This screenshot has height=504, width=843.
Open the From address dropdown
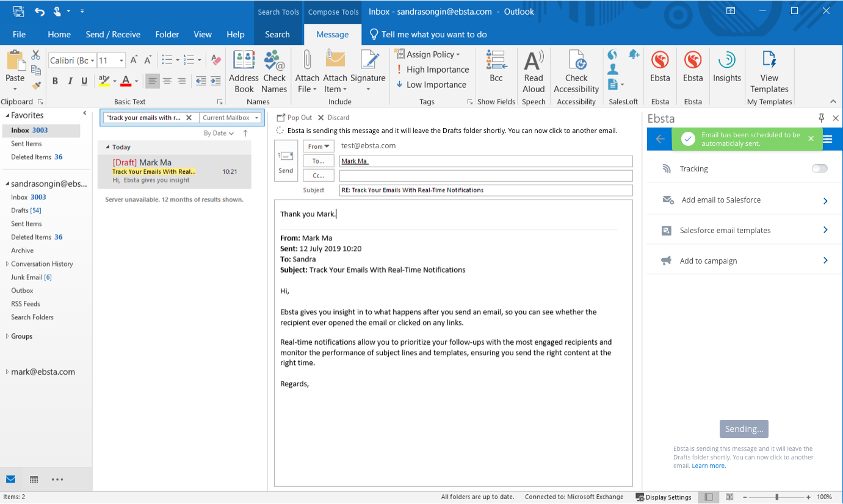coord(319,146)
